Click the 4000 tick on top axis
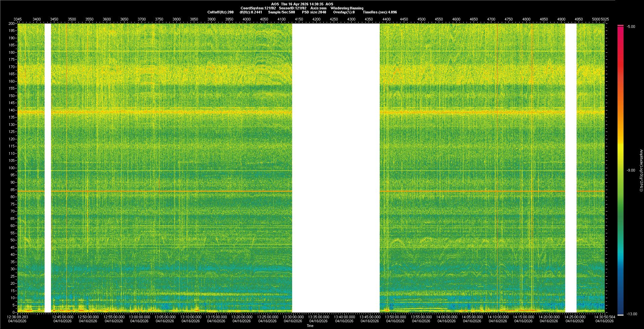The width and height of the screenshot is (644, 329). point(247,19)
